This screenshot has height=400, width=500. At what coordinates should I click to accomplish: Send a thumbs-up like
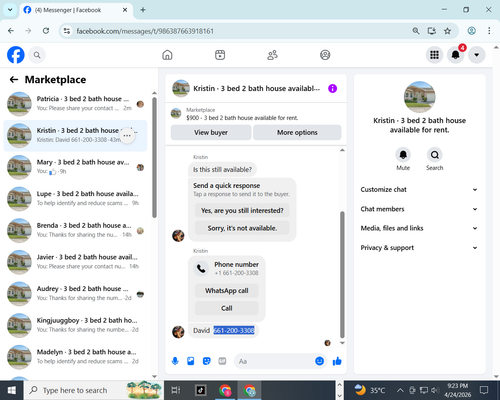(x=337, y=361)
